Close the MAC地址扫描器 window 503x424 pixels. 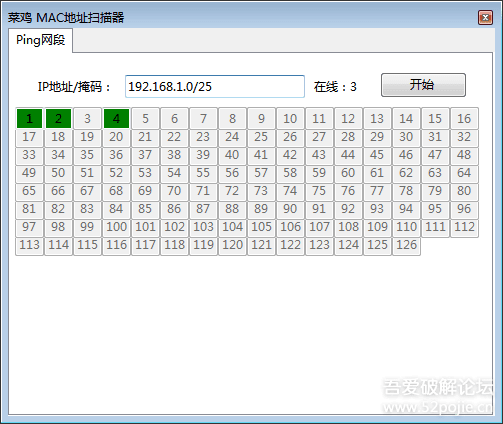pos(485,18)
